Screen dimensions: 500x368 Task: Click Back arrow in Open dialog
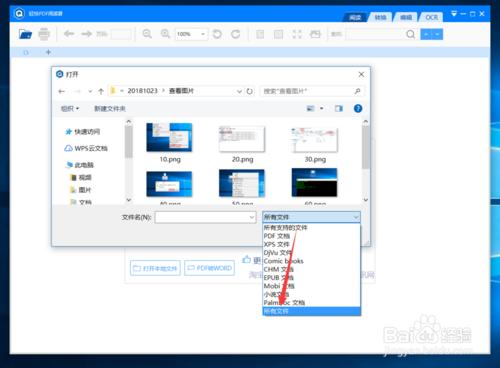[62, 91]
